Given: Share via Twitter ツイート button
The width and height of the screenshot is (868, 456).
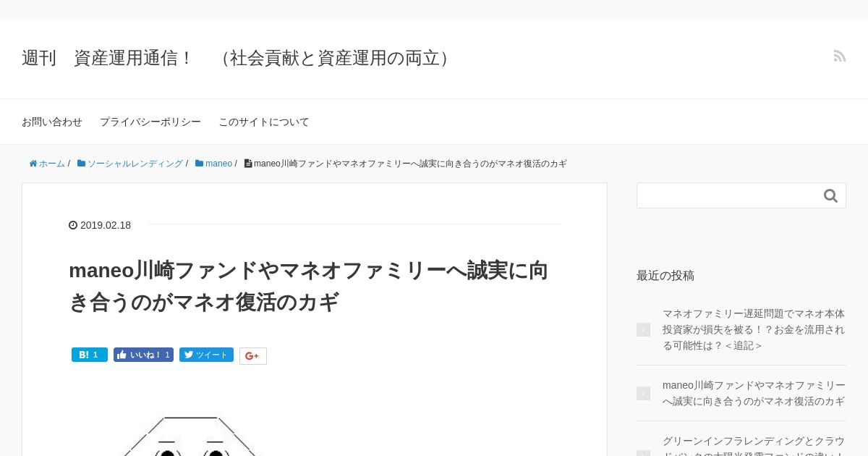Looking at the screenshot, I should click(x=206, y=355).
